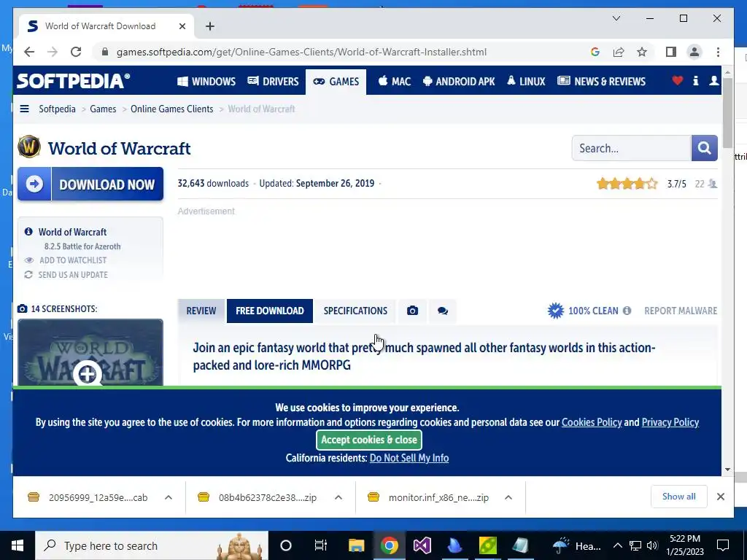Image resolution: width=747 pixels, height=560 pixels.
Task: Click Show all downloads button
Action: pos(679,497)
